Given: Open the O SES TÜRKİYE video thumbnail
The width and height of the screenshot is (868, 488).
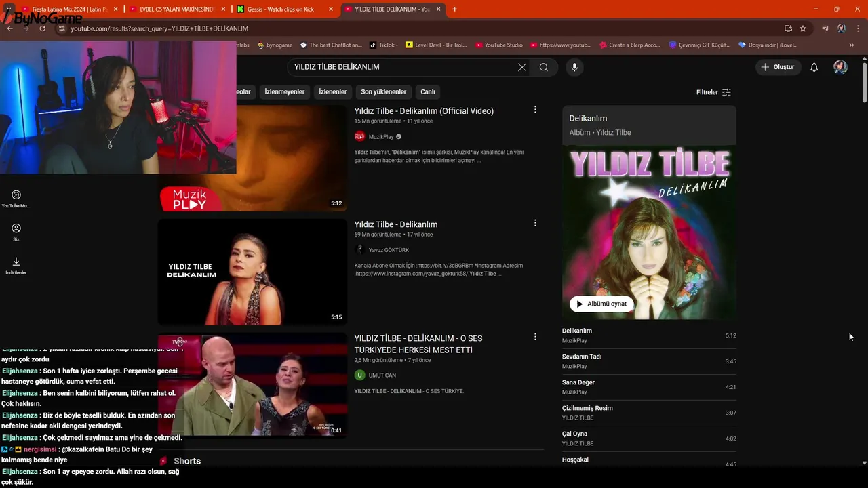Looking at the screenshot, I should pyautogui.click(x=252, y=385).
